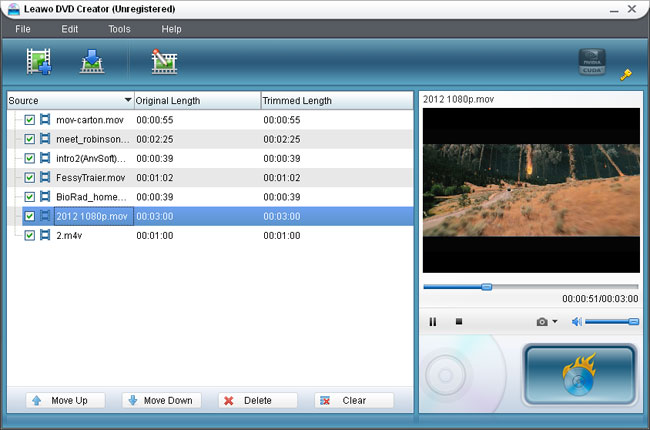
Task: Minimize the Leawo DVD Creator window
Action: click(x=614, y=10)
